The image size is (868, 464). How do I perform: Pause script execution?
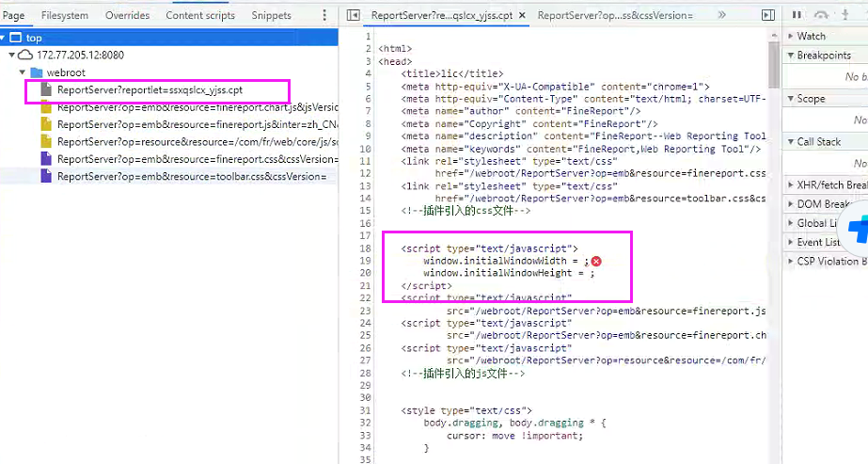click(797, 14)
